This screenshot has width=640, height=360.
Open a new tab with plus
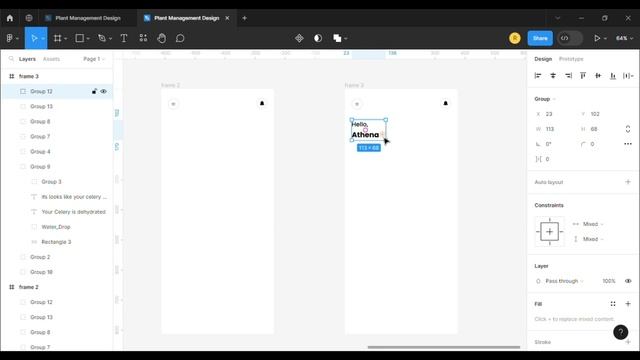click(244, 18)
